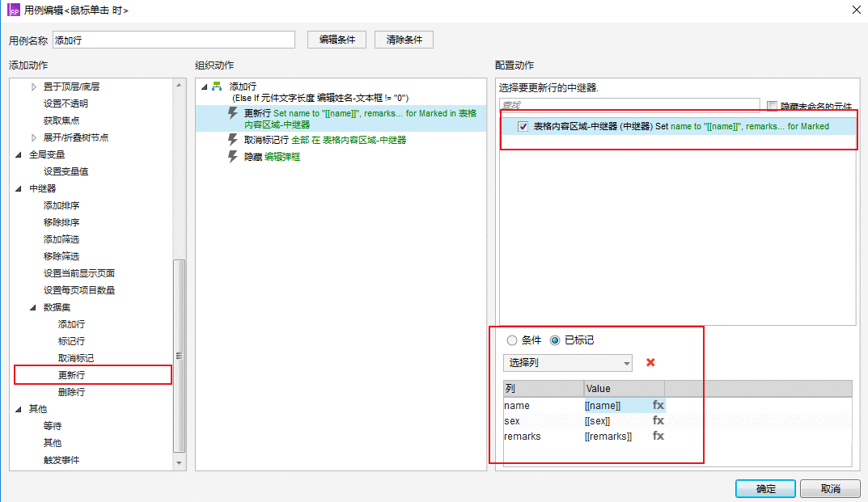Expand the 置于顶层/底层 node

[33, 86]
